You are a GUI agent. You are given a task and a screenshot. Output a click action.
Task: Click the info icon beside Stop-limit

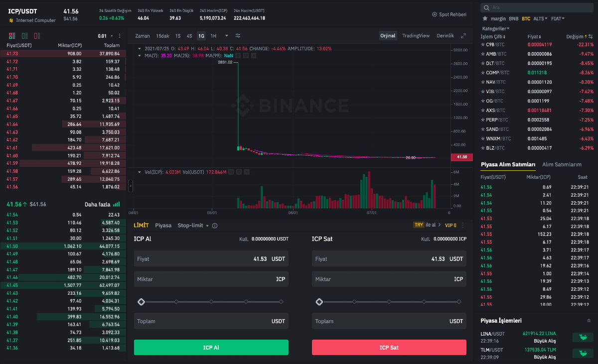point(215,226)
